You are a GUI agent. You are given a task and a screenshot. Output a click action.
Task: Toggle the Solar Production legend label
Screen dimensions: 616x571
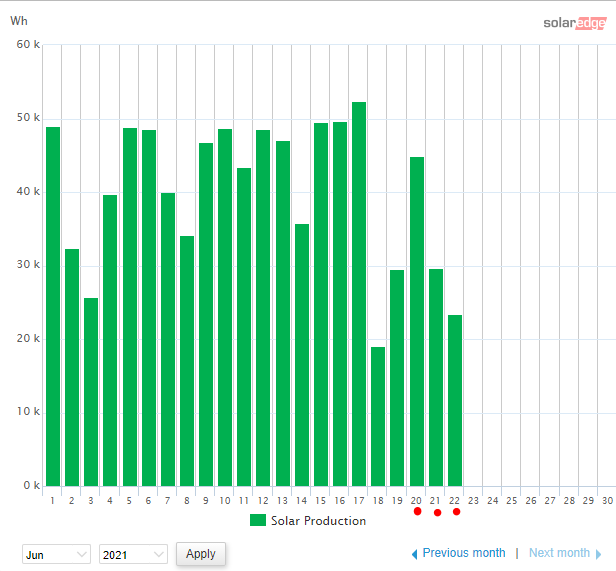pos(318,521)
